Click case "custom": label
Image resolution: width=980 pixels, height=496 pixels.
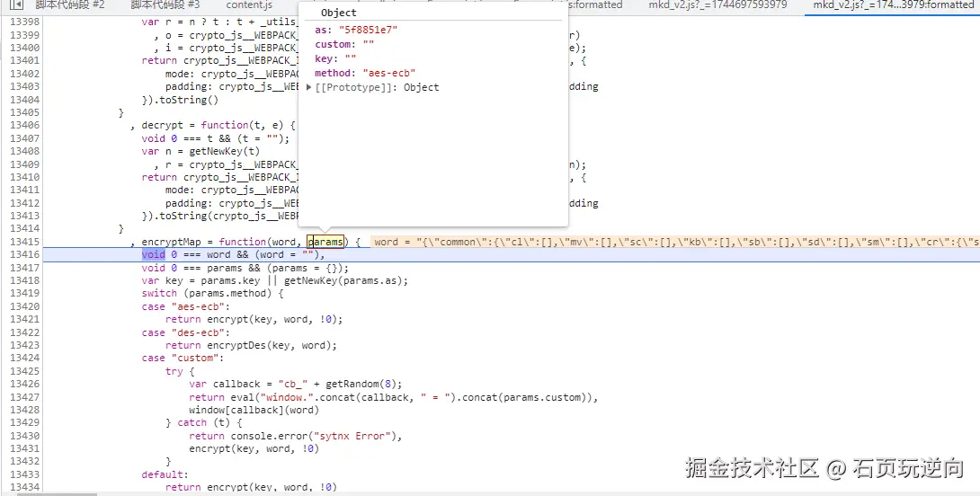[x=183, y=358]
